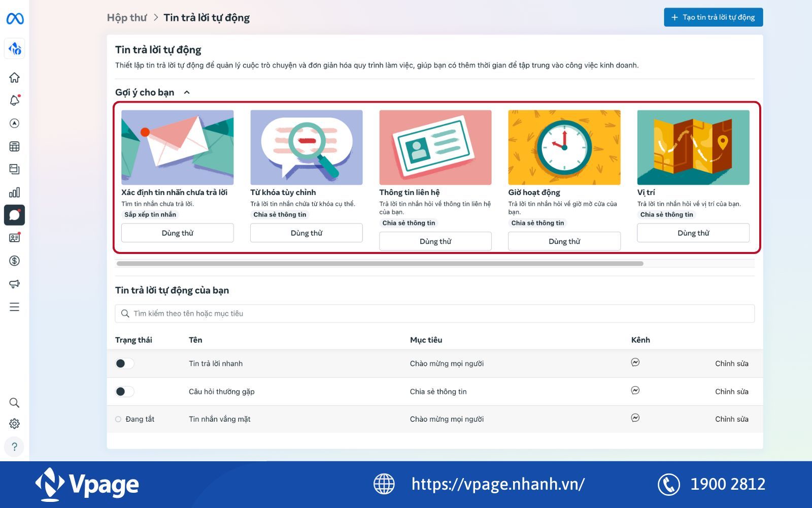Click the search magnifier in the search field
Viewport: 812px width, 508px height.
point(125,313)
